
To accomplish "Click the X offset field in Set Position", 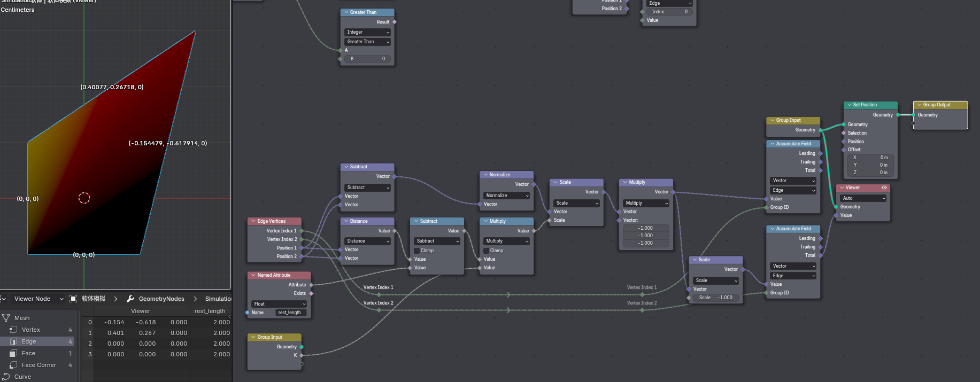I will [869, 158].
